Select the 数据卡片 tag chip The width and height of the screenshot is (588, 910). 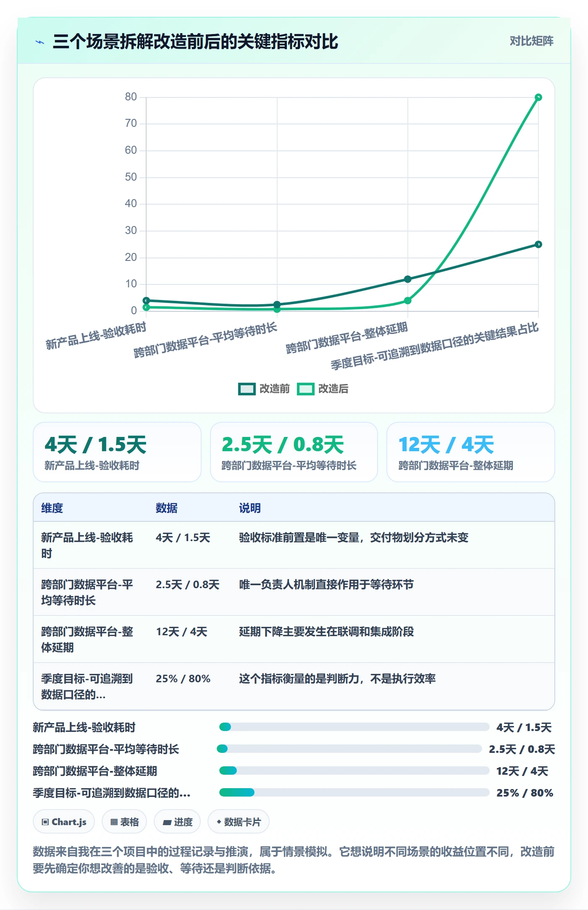click(x=239, y=822)
